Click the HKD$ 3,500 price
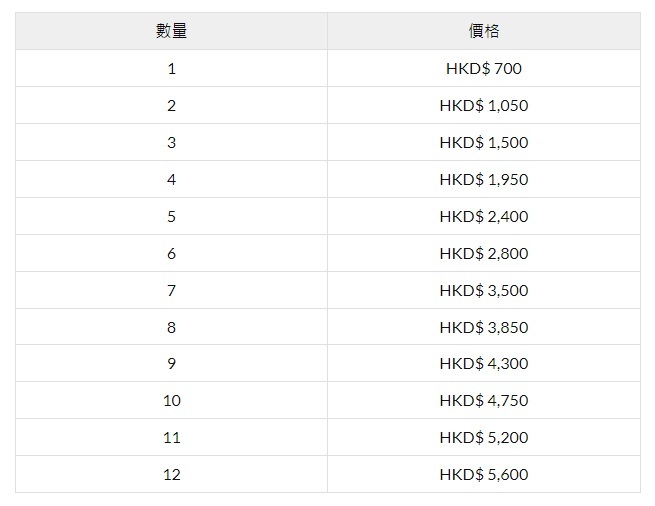The height and width of the screenshot is (506, 655). point(483,291)
